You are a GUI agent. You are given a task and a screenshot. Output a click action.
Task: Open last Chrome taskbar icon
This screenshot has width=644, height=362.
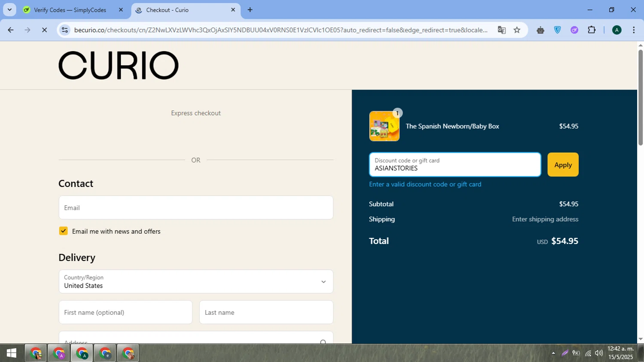click(128, 353)
